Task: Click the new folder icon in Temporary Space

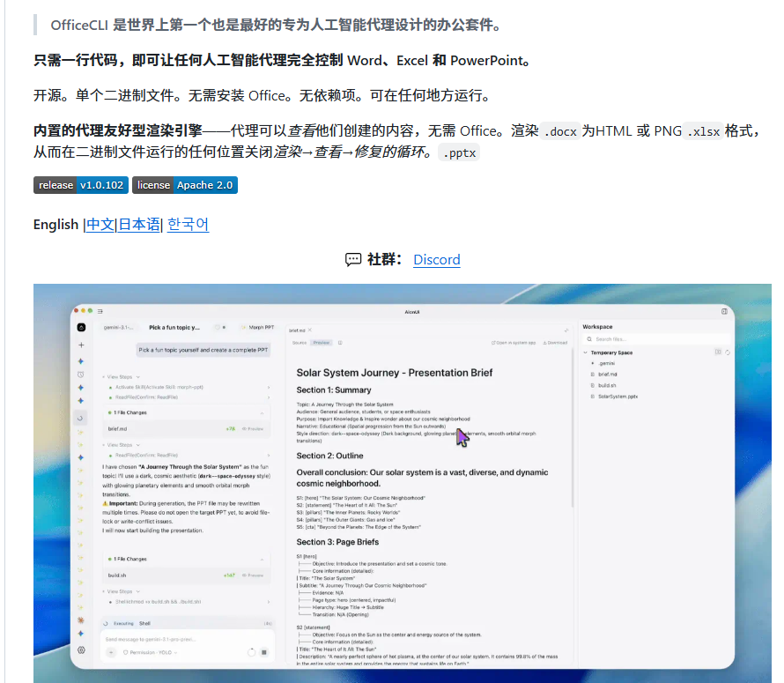Action: coord(718,353)
